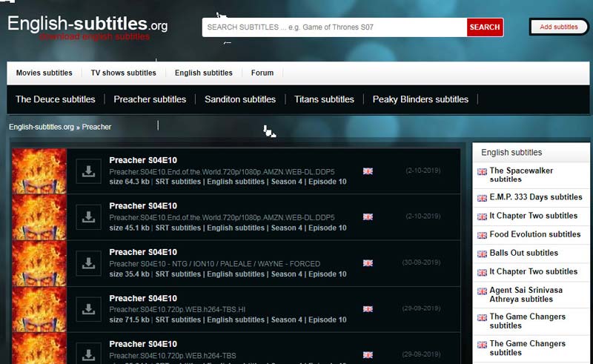Open Peaky Blinders subtitles link
The height and width of the screenshot is (364, 593).
pyautogui.click(x=420, y=99)
